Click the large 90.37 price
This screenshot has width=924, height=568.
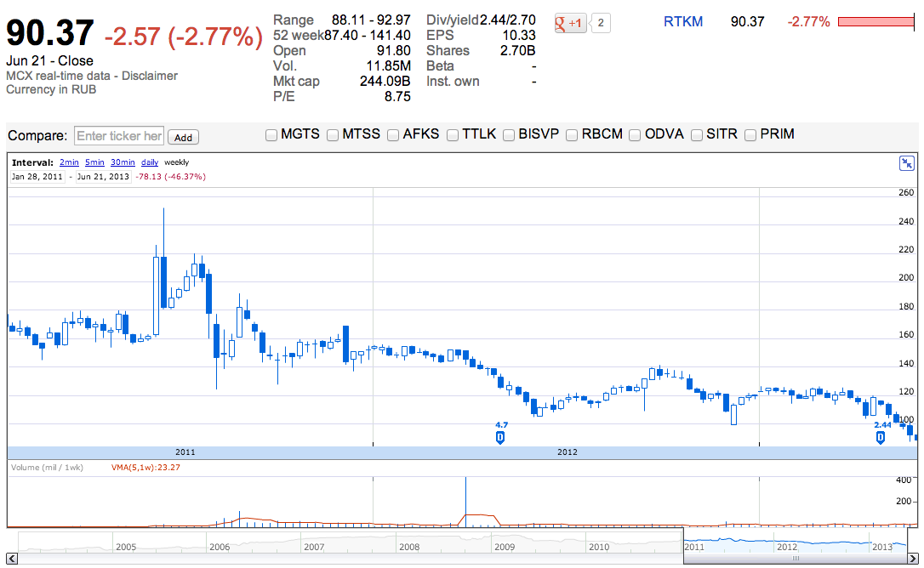[x=50, y=33]
